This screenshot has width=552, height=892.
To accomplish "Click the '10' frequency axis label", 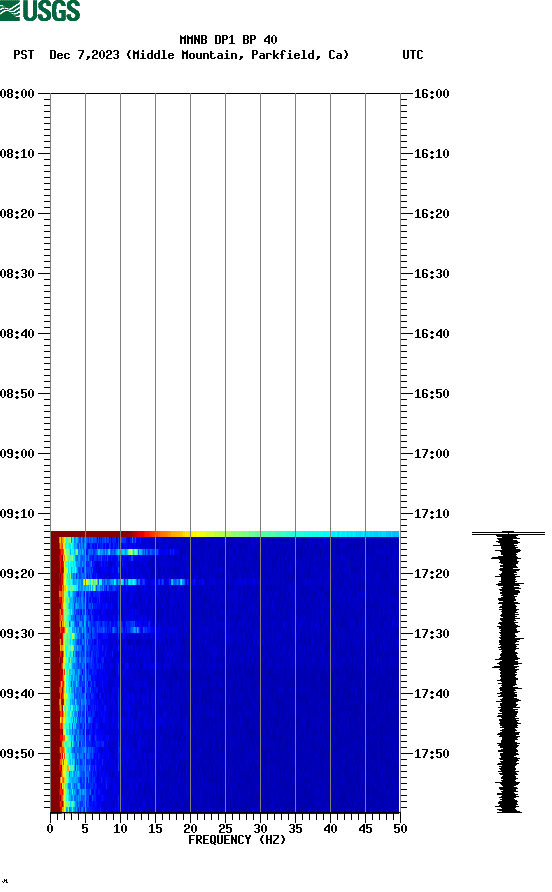I will tap(120, 829).
